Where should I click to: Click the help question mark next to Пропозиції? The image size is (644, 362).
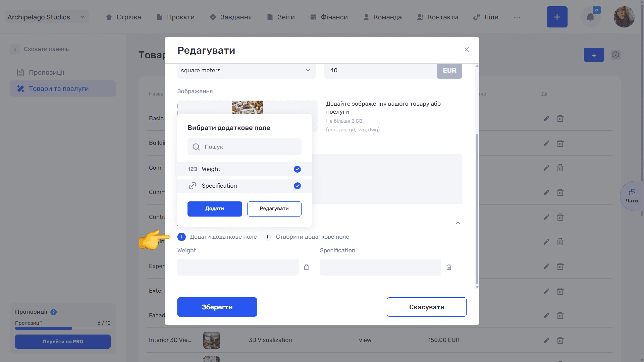53,312
